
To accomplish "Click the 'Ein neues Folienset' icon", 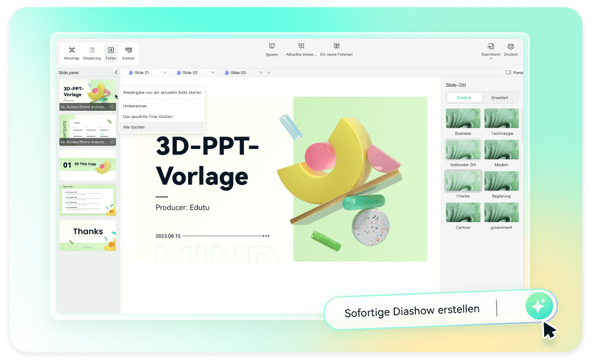I will point(336,49).
